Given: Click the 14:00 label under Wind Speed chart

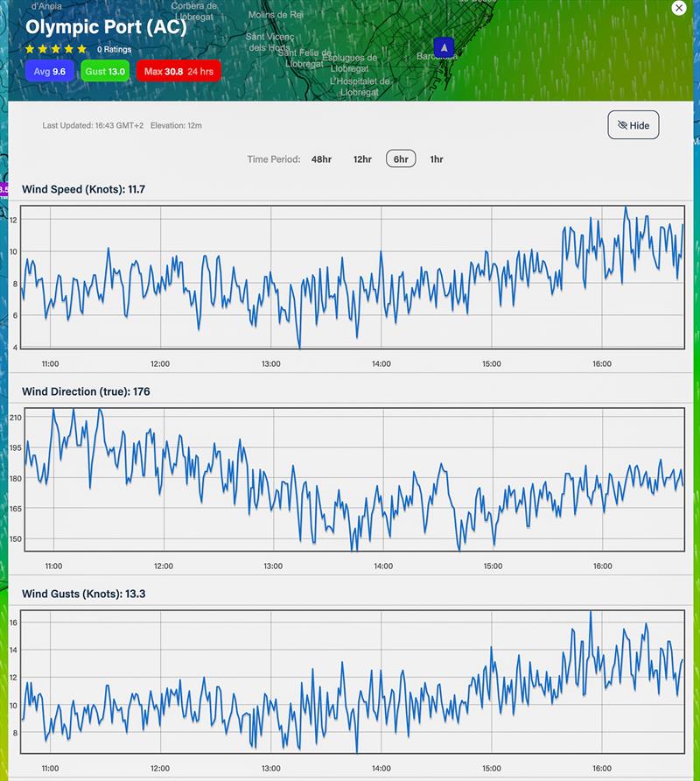Looking at the screenshot, I should coord(381,364).
